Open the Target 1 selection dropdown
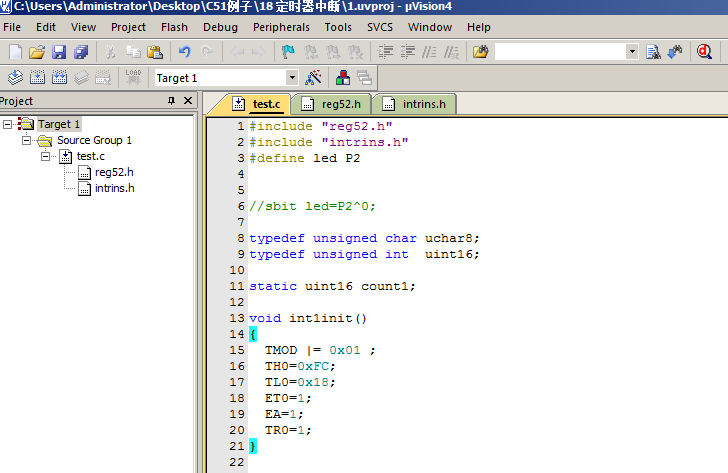Screen dimensions: 728x473 [292, 77]
